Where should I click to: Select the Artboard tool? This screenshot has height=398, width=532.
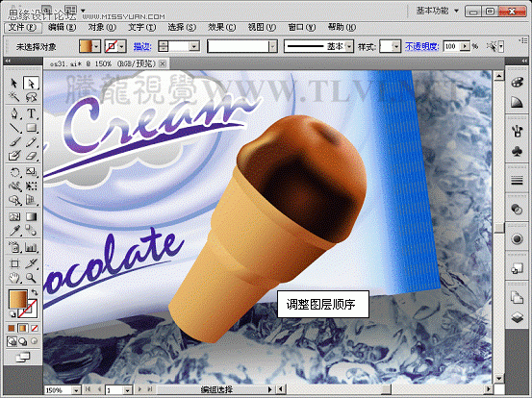(13, 263)
